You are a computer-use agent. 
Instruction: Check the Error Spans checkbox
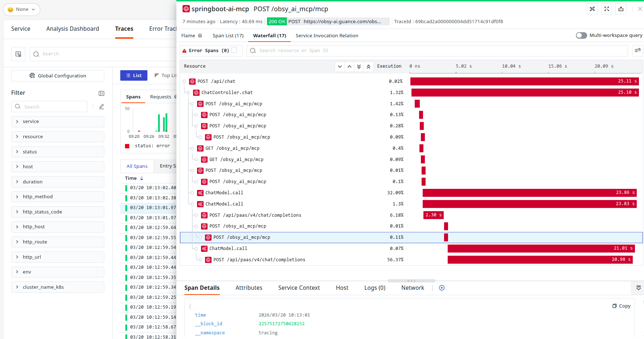(234, 50)
